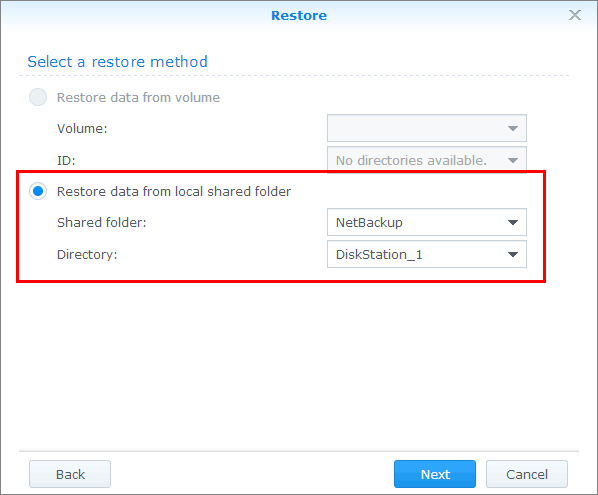Screen dimensions: 598x495
Task: Click the Restore dialog title
Action: [x=299, y=16]
